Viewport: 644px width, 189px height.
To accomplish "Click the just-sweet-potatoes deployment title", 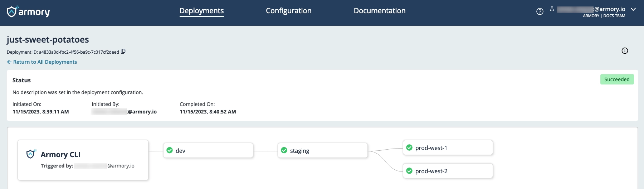I will pyautogui.click(x=48, y=39).
